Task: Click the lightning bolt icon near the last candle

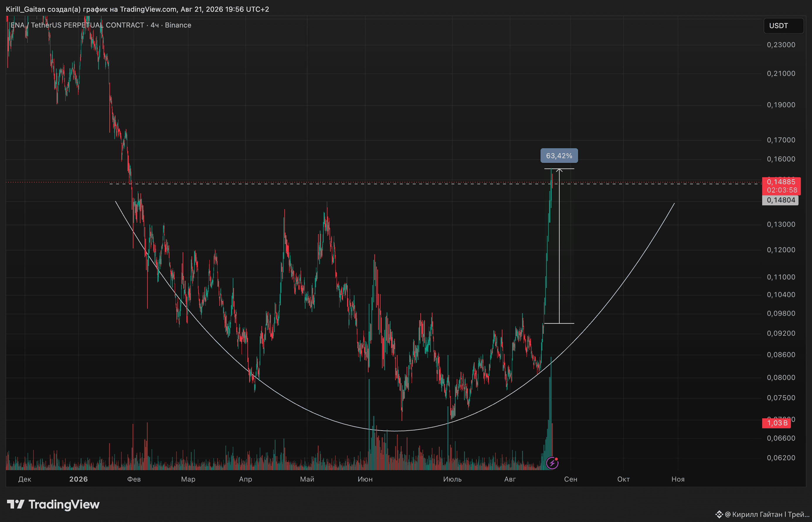Action: coord(552,463)
